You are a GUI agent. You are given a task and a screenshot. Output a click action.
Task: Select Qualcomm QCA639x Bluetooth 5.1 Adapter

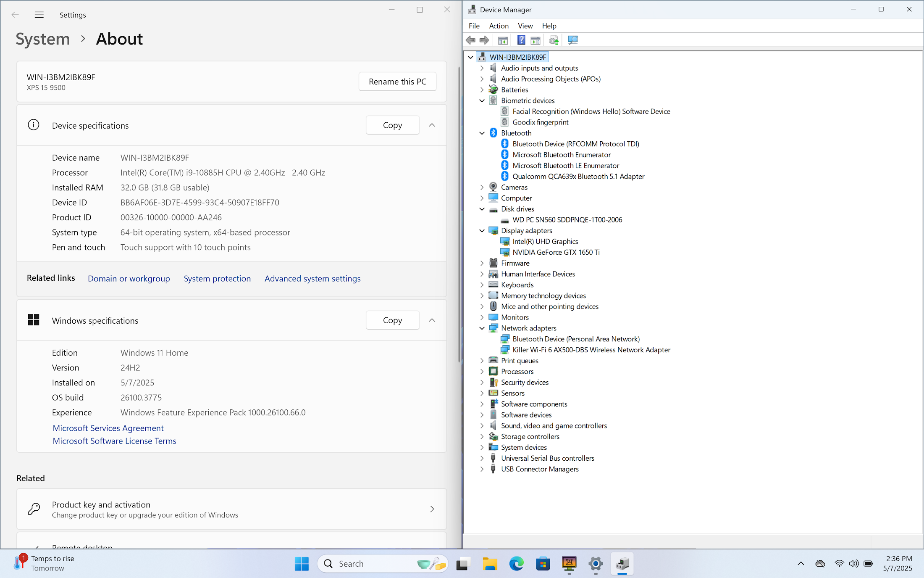(578, 177)
